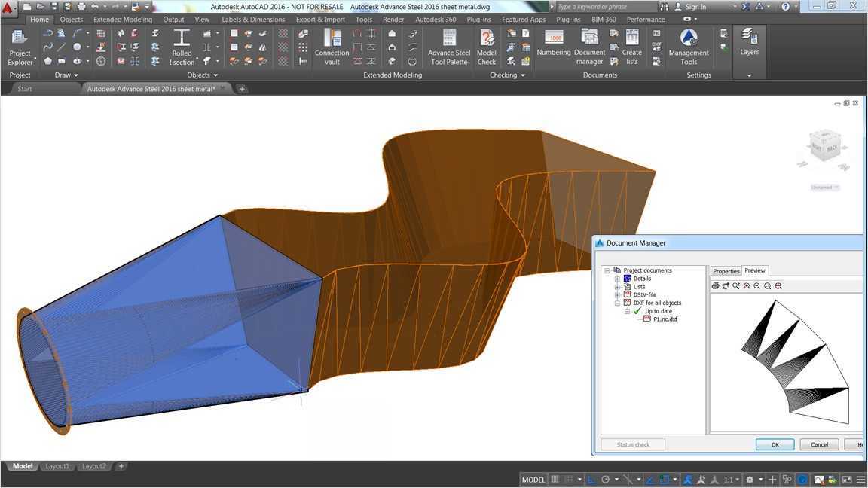The image size is (868, 488).
Task: Expand the Checking panel dropdown
Action: click(507, 75)
